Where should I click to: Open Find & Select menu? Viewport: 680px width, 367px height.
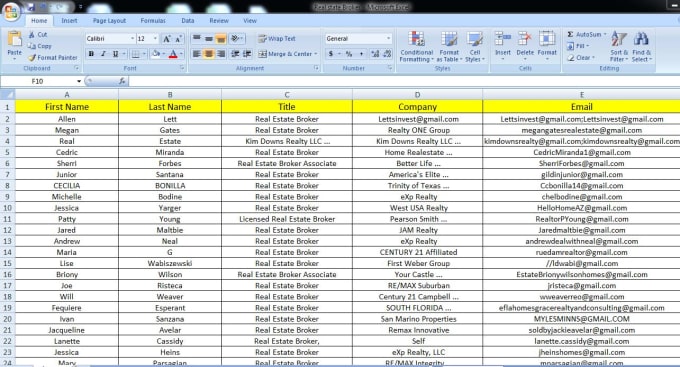tap(641, 47)
